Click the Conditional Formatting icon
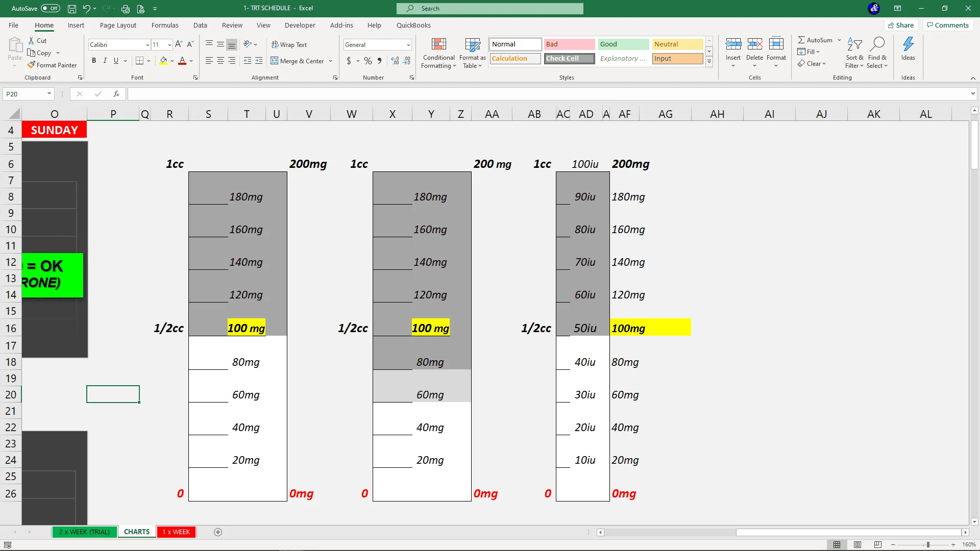Viewport: 980px width, 551px height. pos(438,45)
